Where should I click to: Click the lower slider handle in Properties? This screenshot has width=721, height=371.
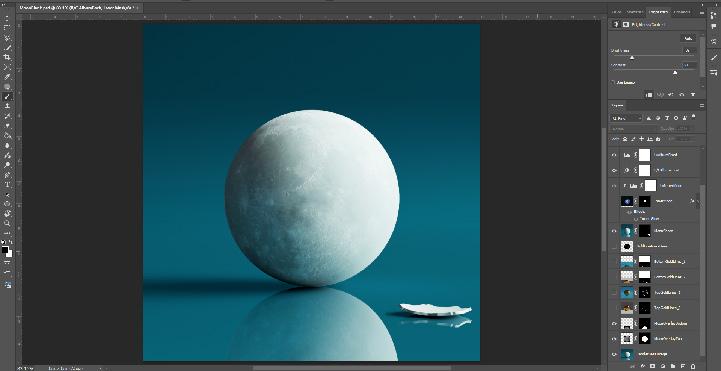tap(675, 73)
